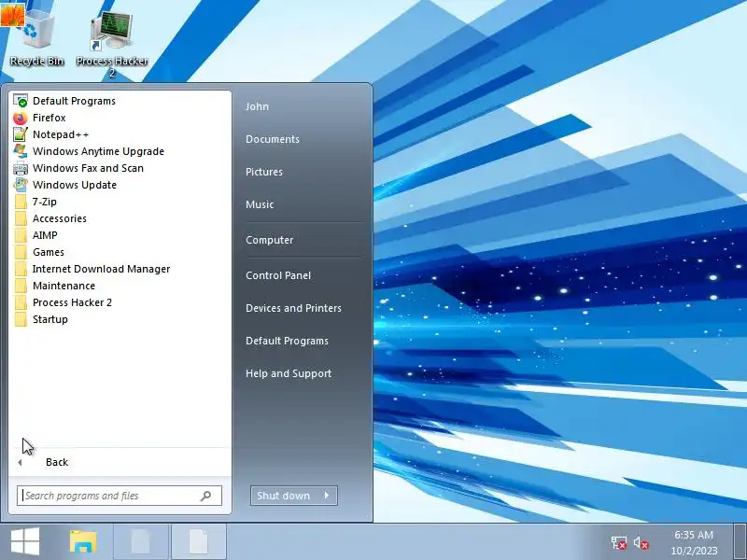Click the Search programs and files box

click(x=120, y=496)
